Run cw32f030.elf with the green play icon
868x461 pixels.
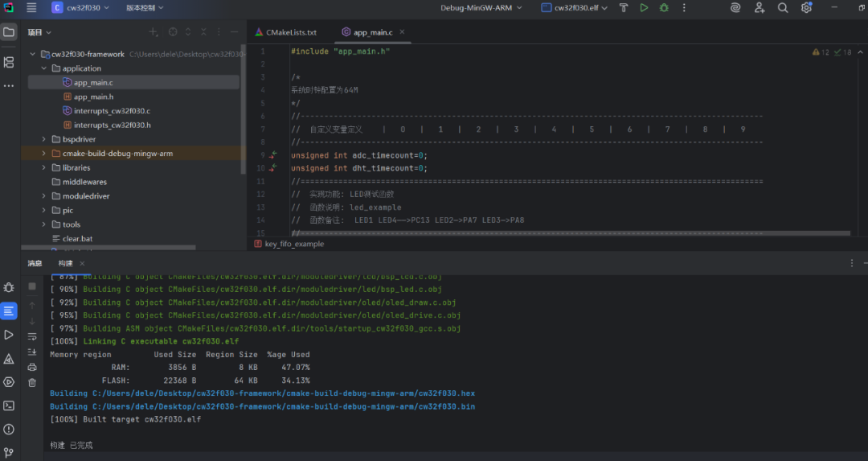tap(644, 8)
